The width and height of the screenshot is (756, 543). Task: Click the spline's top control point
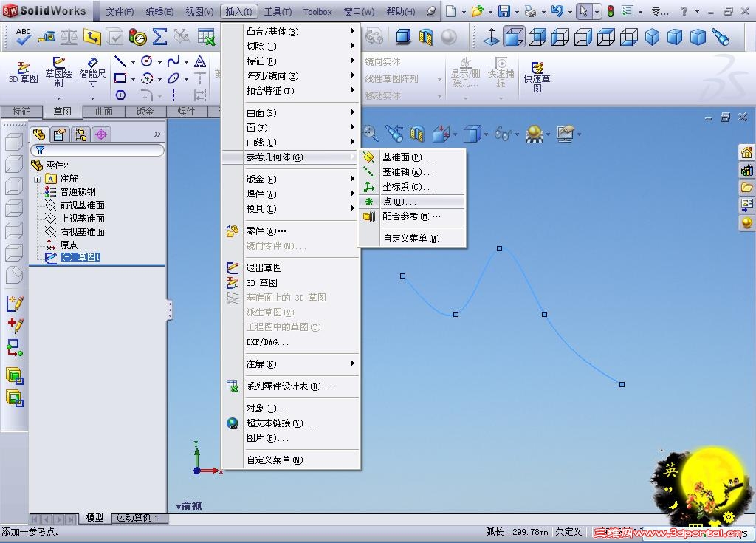click(x=500, y=248)
